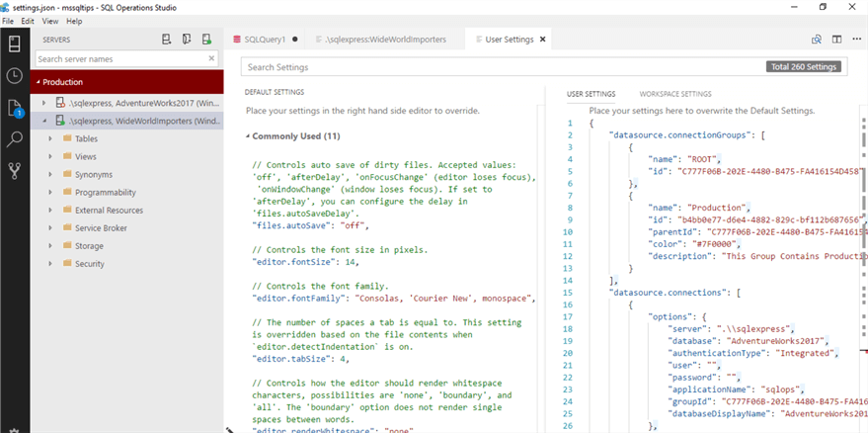Switch to Workspace Settings

[674, 94]
